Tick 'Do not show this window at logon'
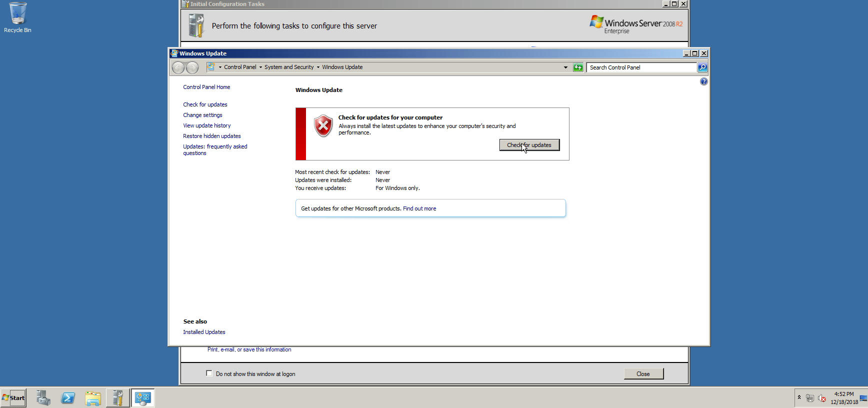The image size is (868, 408). (209, 373)
